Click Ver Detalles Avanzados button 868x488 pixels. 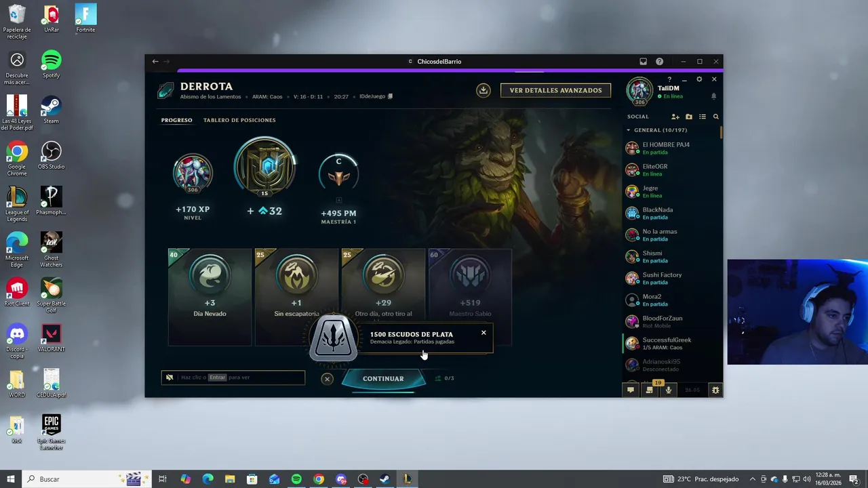pyautogui.click(x=555, y=90)
